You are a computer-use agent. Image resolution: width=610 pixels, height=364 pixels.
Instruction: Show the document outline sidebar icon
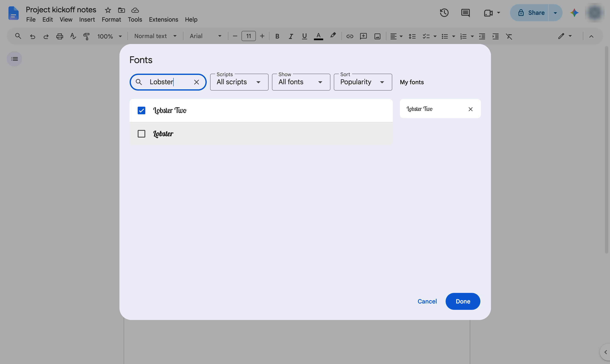pos(14,59)
